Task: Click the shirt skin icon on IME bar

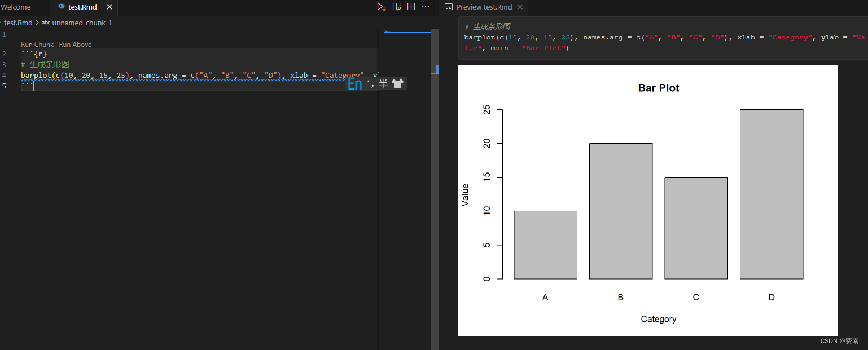Action: click(x=398, y=84)
